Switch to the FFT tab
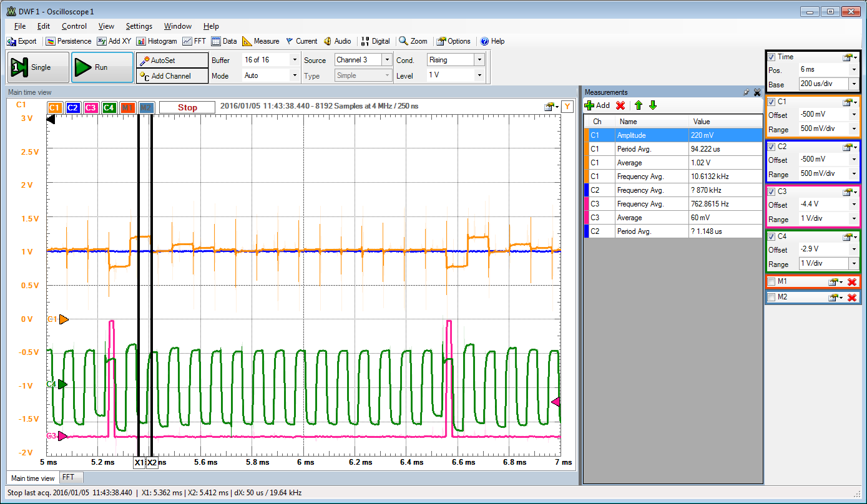867x504 pixels. pyautogui.click(x=69, y=478)
